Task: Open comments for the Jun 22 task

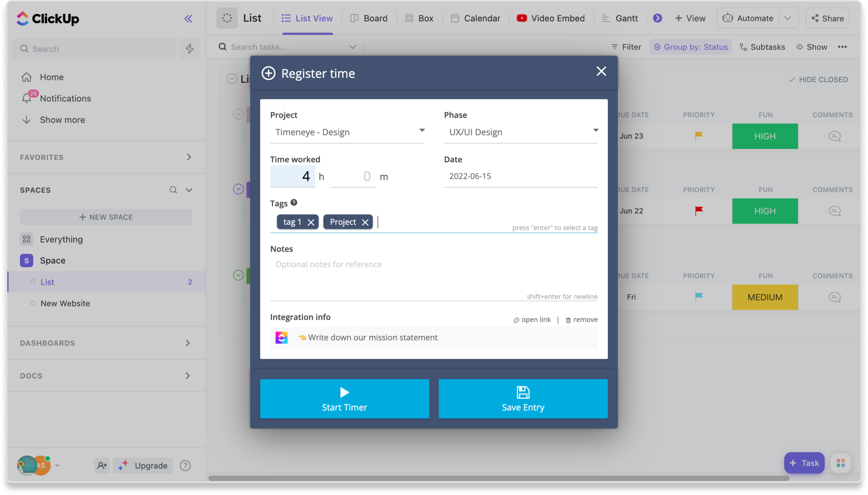Action: [834, 211]
